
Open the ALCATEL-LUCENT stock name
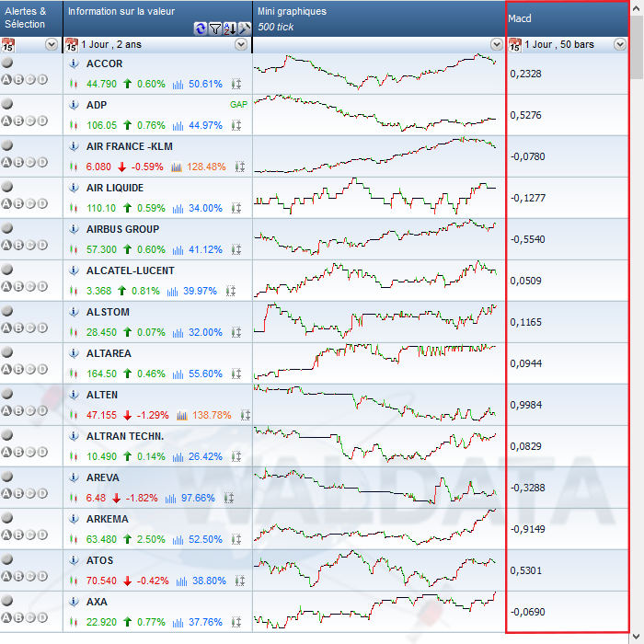(131, 270)
